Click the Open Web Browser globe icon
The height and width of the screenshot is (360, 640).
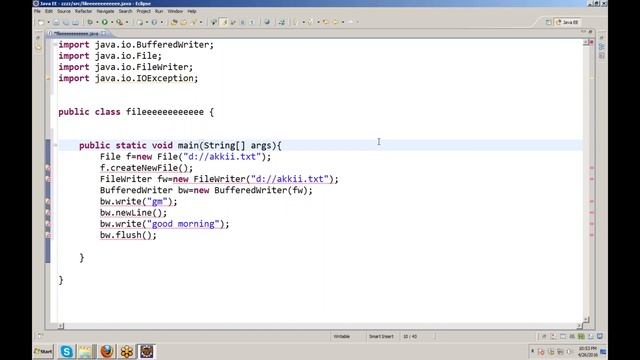pyautogui.click(x=267, y=22)
